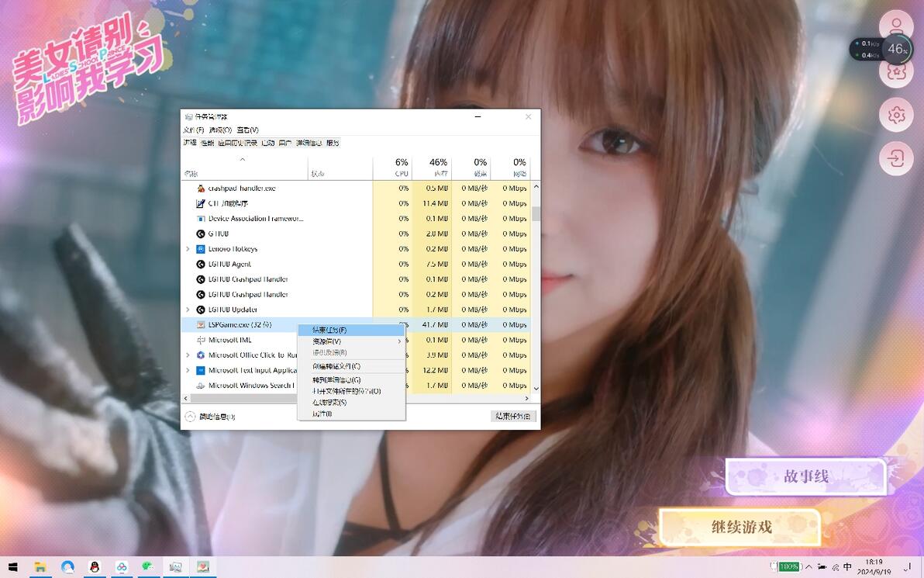The height and width of the screenshot is (578, 924).
Task: Open the 选项(O) menu in Task Manager
Action: (220, 130)
